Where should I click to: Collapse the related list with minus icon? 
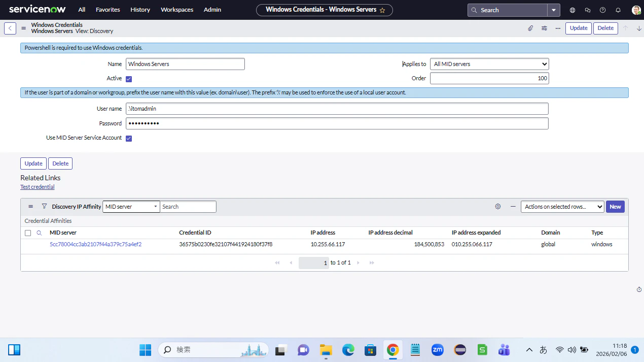(513, 207)
